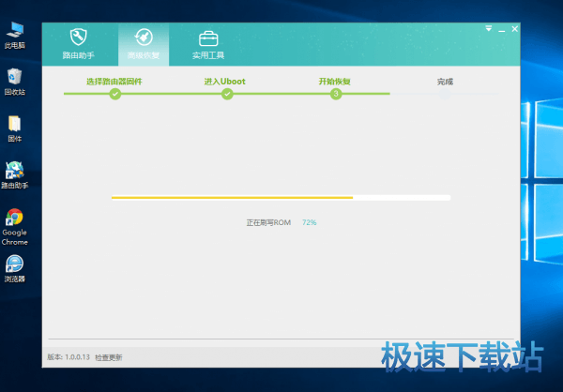The width and height of the screenshot is (563, 392).
Task: Open the 路由助手 tab
Action: tap(80, 44)
